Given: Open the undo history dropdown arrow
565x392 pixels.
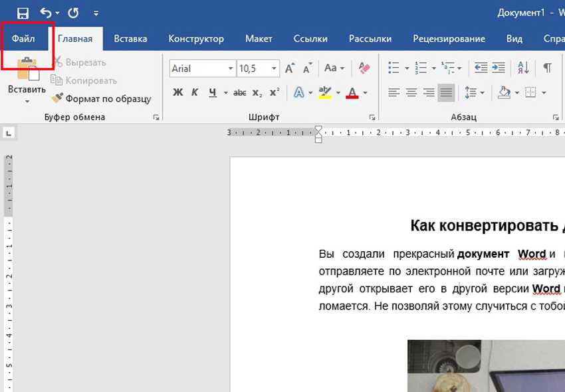Looking at the screenshot, I should tap(58, 13).
